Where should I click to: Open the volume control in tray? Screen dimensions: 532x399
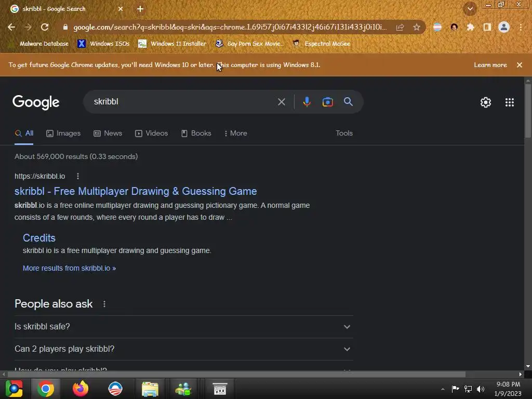pyautogui.click(x=481, y=389)
